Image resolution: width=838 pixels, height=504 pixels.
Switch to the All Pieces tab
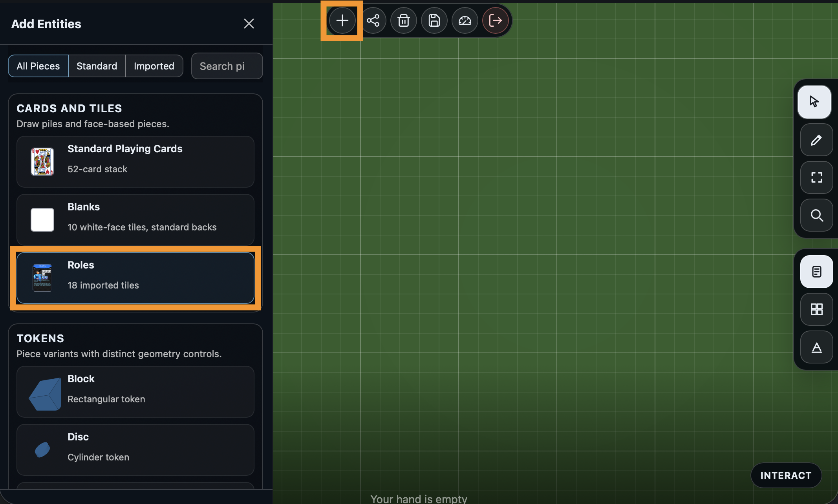38,66
